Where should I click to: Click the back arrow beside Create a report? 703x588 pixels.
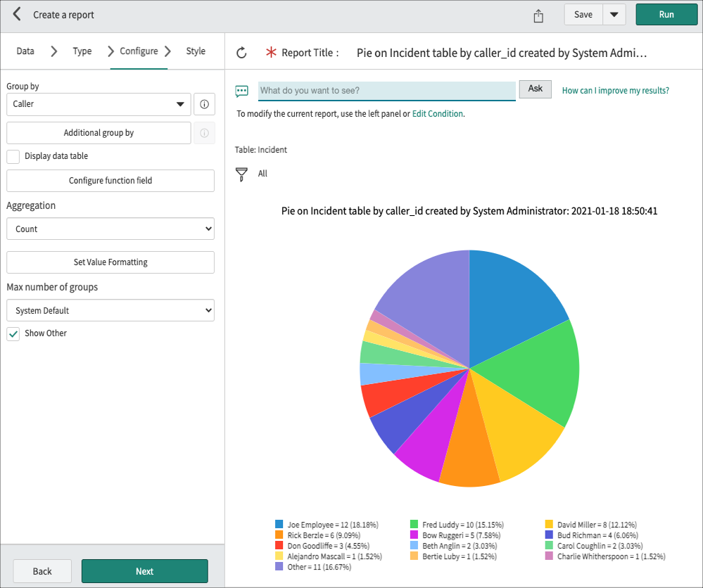point(15,14)
